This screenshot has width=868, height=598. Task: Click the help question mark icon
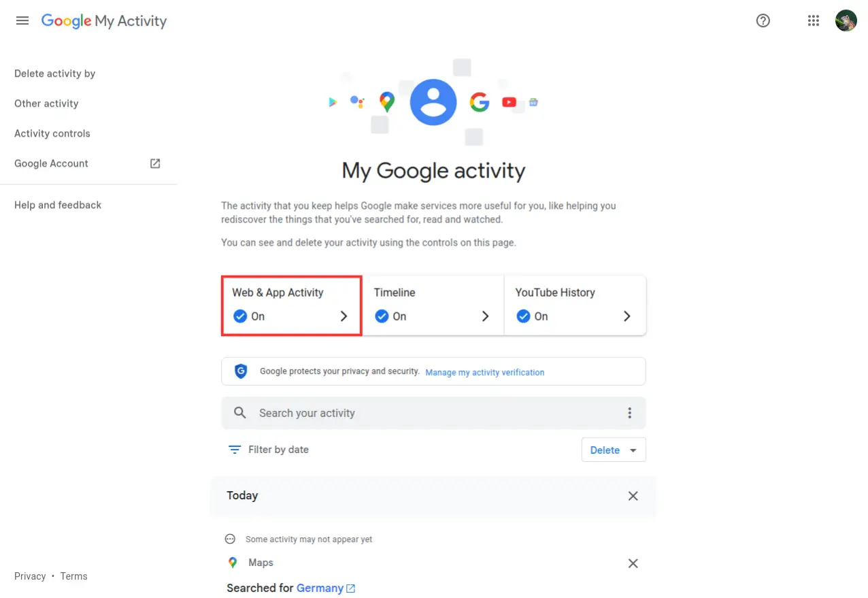point(763,20)
